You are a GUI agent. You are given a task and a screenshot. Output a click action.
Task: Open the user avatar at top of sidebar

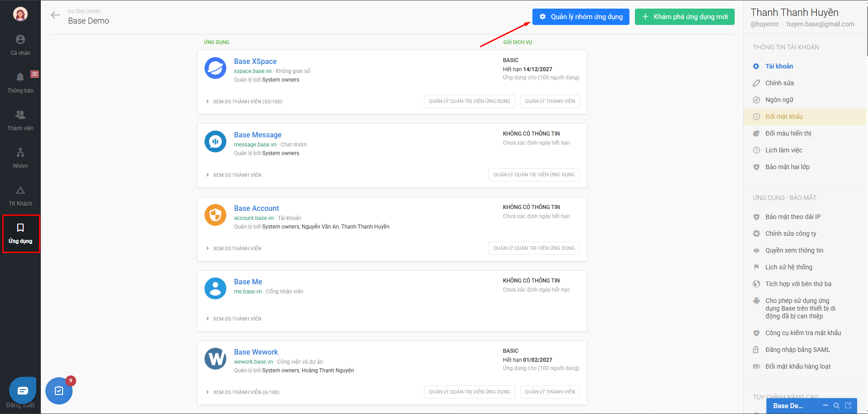[x=20, y=14]
